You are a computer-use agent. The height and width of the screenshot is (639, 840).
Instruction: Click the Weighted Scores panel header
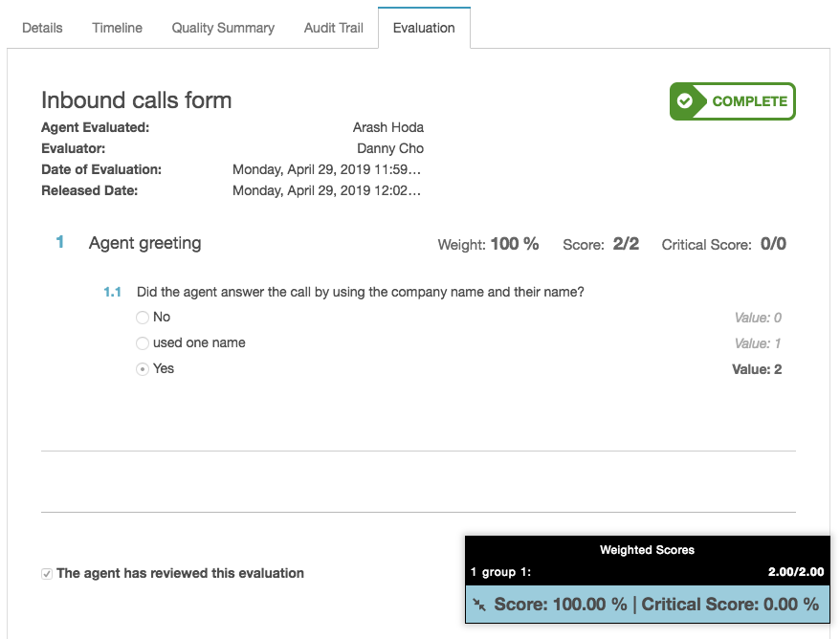647,549
